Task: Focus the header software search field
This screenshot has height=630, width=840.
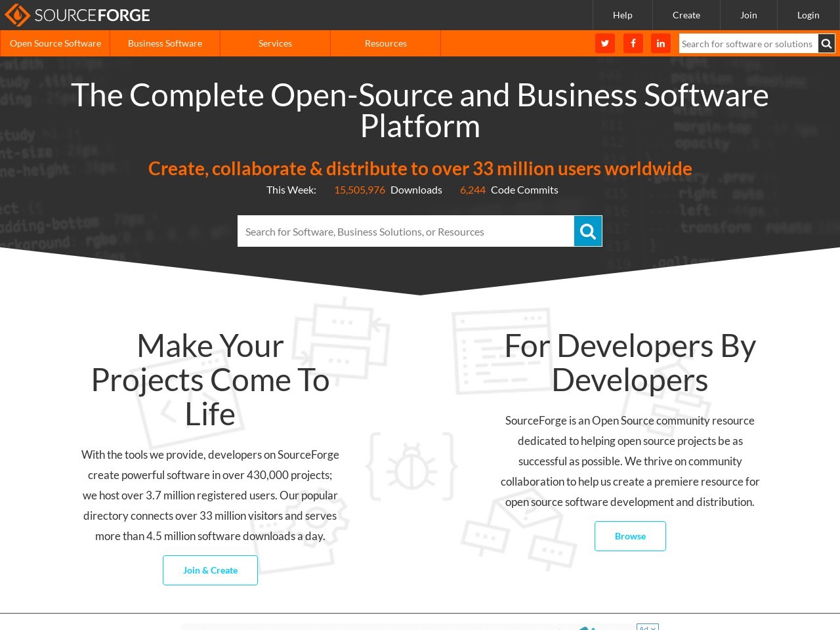Action: pyautogui.click(x=749, y=44)
